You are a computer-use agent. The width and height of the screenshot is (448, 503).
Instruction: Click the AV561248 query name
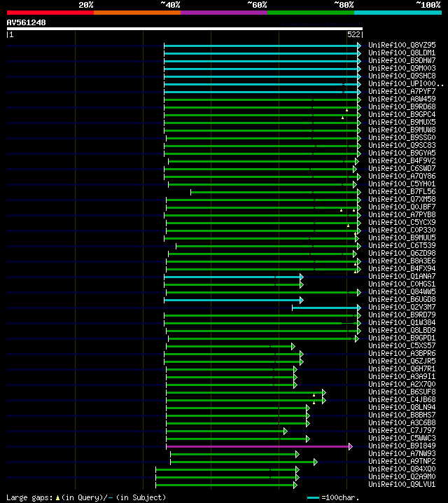(27, 22)
